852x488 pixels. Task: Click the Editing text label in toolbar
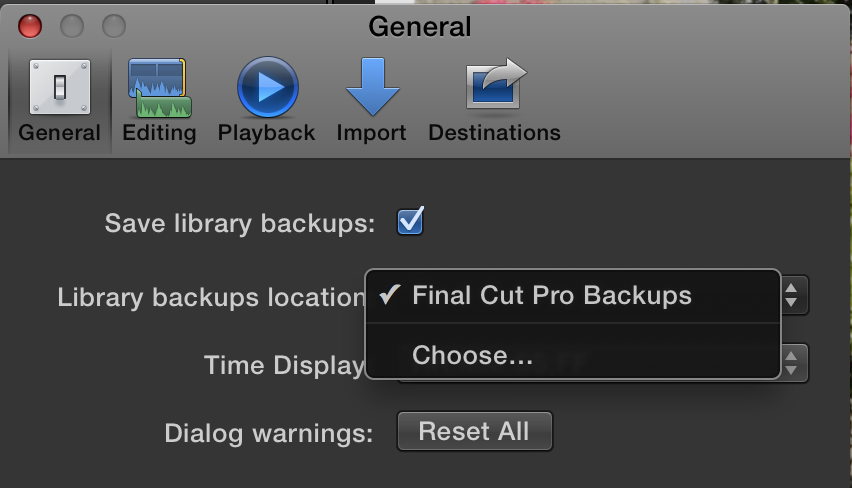point(159,133)
